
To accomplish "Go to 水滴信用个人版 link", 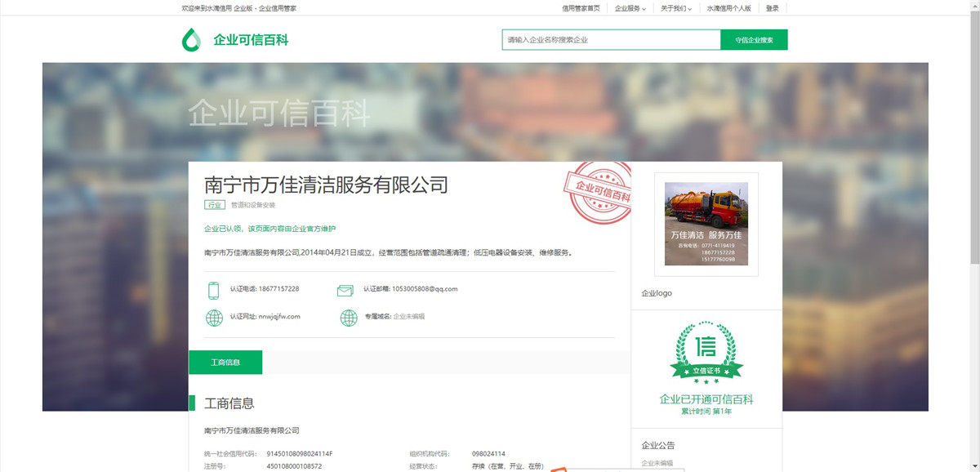I will (729, 8).
